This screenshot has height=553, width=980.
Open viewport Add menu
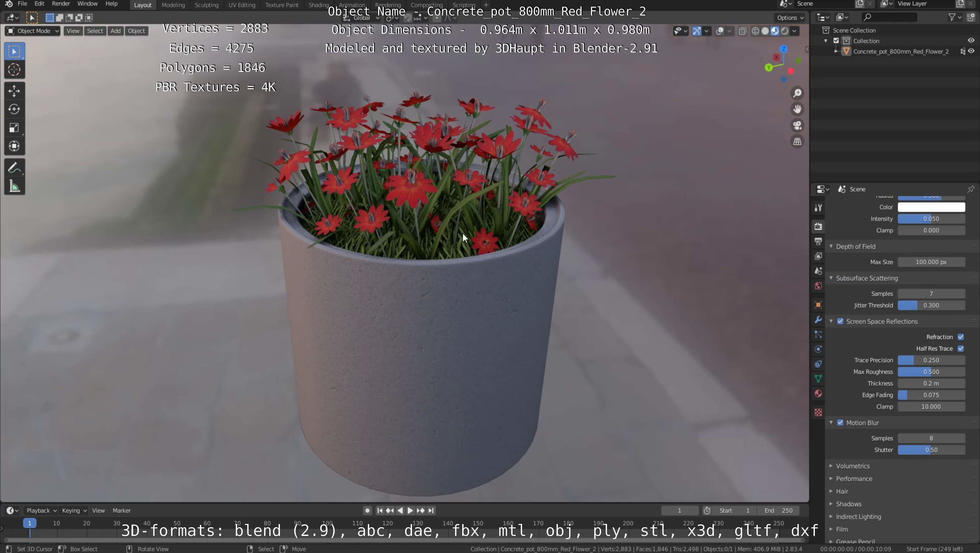115,31
